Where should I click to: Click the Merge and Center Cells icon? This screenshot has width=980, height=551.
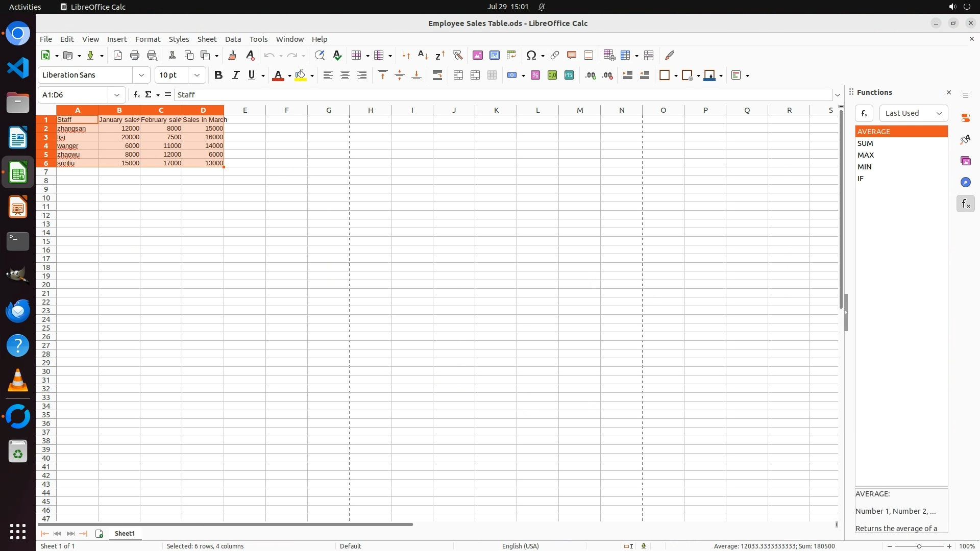click(x=458, y=76)
